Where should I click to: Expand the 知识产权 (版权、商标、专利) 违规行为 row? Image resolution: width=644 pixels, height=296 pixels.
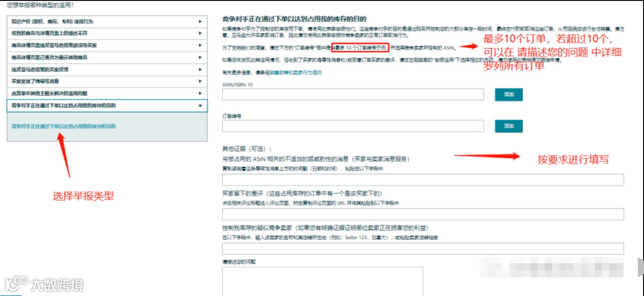[x=107, y=21]
